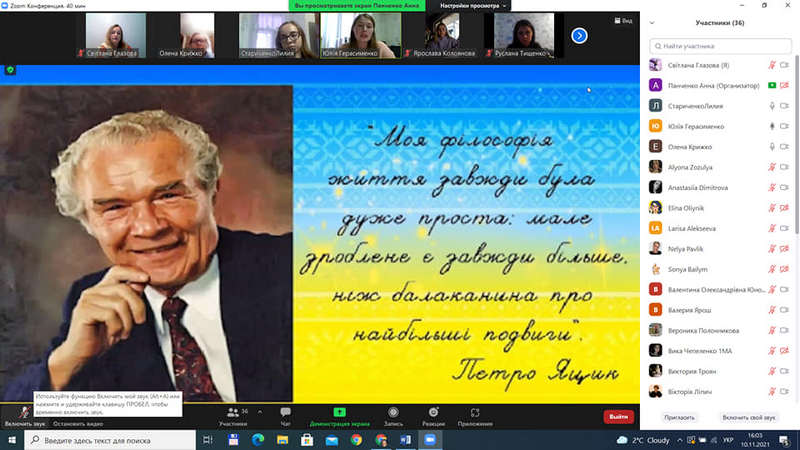Show next video thumbnails with blue arrow

pos(579,35)
